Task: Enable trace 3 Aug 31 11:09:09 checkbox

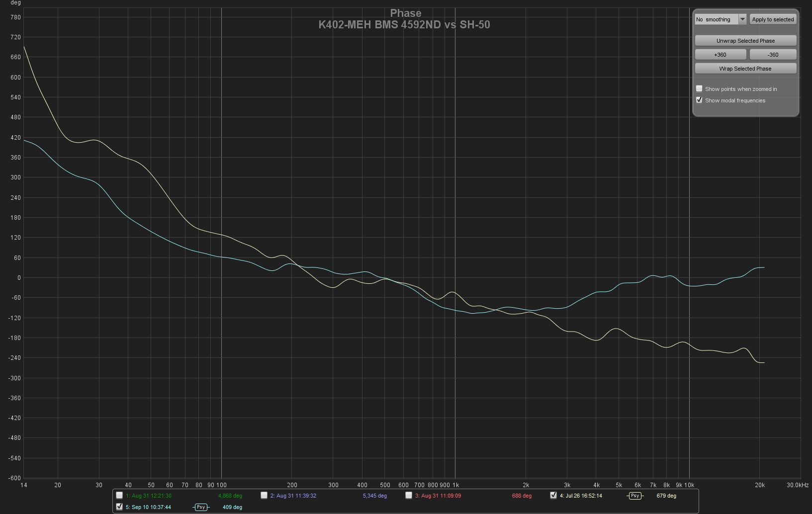Action: 409,495
